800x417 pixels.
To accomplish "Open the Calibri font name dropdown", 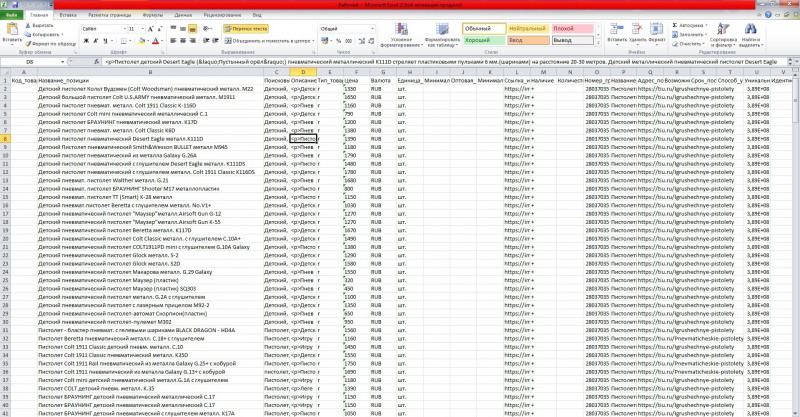I will point(124,29).
